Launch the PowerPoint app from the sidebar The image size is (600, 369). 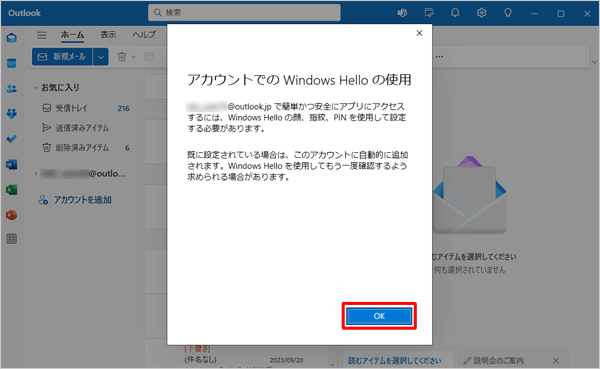pos(11,215)
